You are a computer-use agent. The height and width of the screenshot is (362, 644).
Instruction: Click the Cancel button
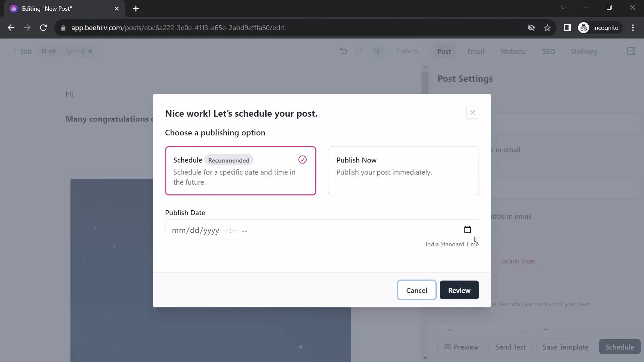pos(417,290)
